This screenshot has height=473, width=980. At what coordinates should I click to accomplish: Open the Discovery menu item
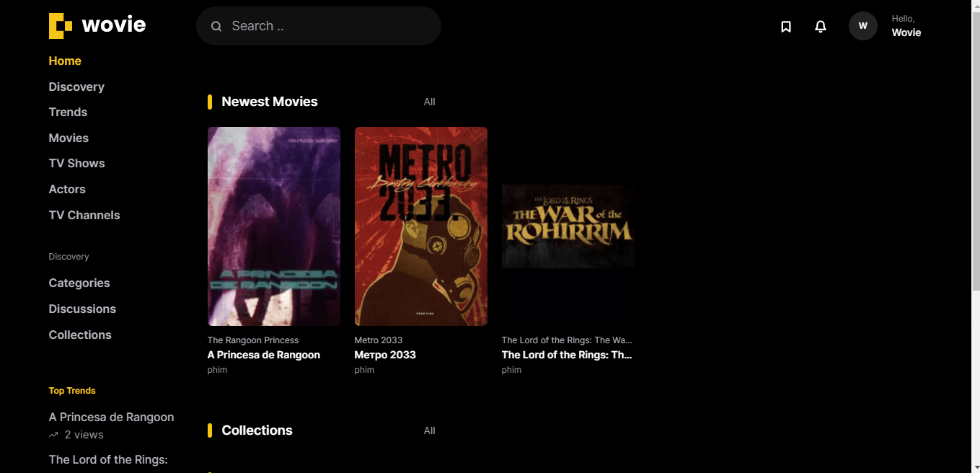(76, 87)
